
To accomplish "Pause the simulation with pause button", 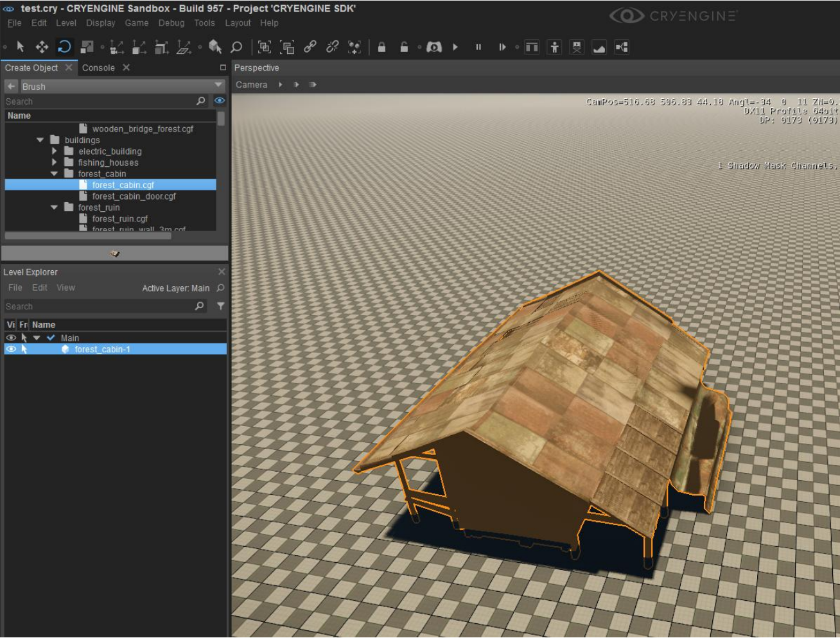I will 478,47.
